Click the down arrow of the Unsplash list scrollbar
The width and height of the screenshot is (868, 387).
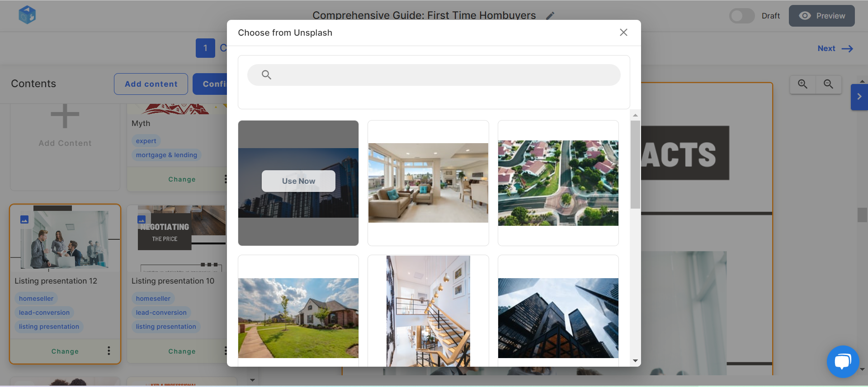(635, 361)
